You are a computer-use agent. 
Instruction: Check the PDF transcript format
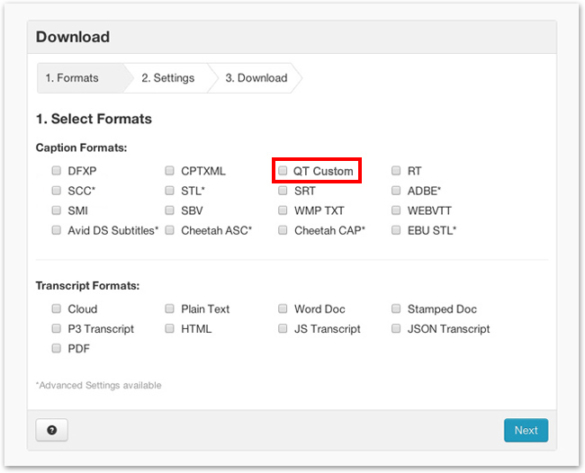(56, 348)
